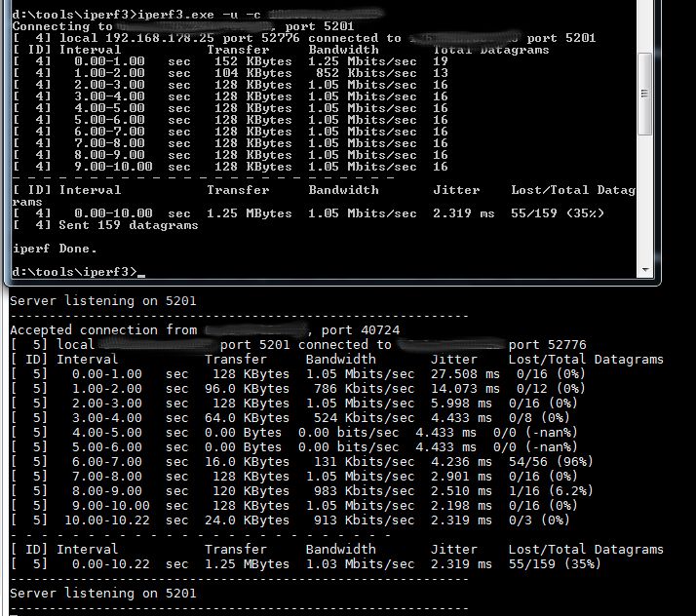
Task: Click the prompt 'd:\tools\iperf3>' at the cursor
Action: tap(74, 272)
